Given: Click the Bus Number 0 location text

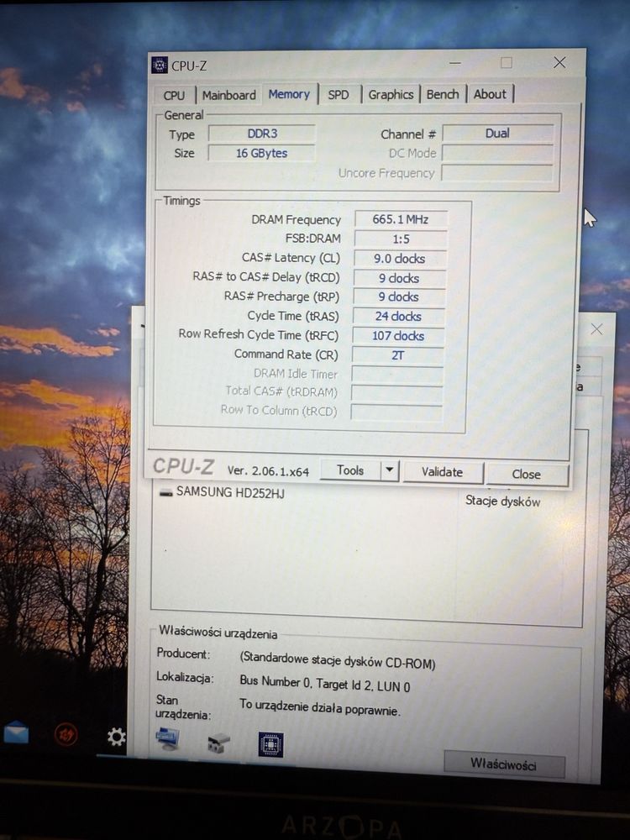Looking at the screenshot, I should (324, 684).
